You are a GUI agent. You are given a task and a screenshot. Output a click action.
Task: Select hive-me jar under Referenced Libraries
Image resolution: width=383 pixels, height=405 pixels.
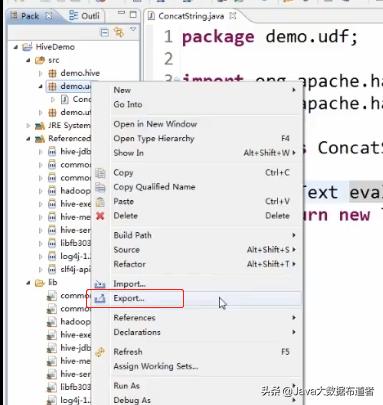(69, 217)
